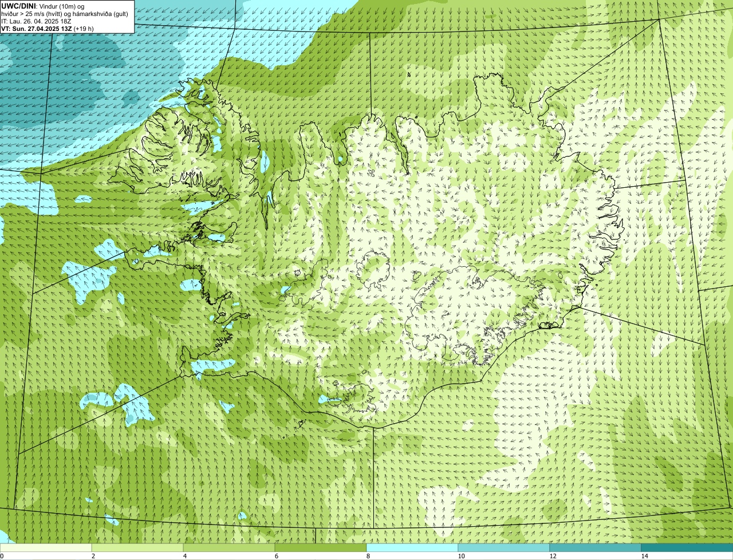
Task: Pick the 8–10 m/s light cyan colorbar segment
Action: pos(412,548)
